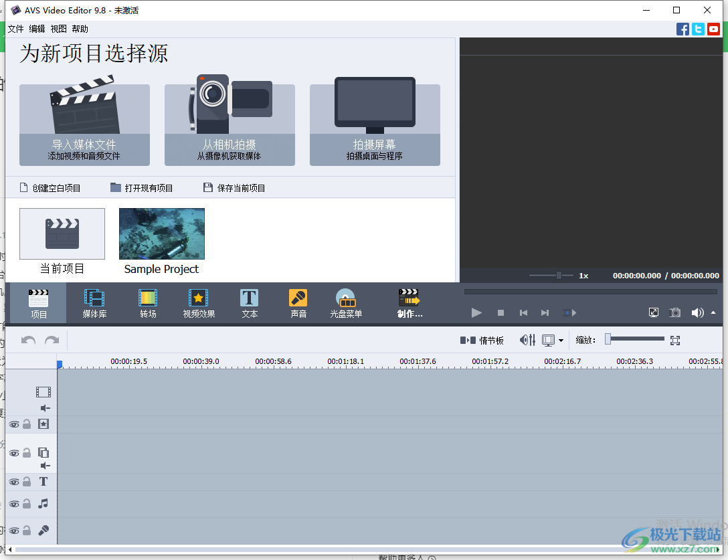Switch to the 媒体库 media library tab

point(94,303)
